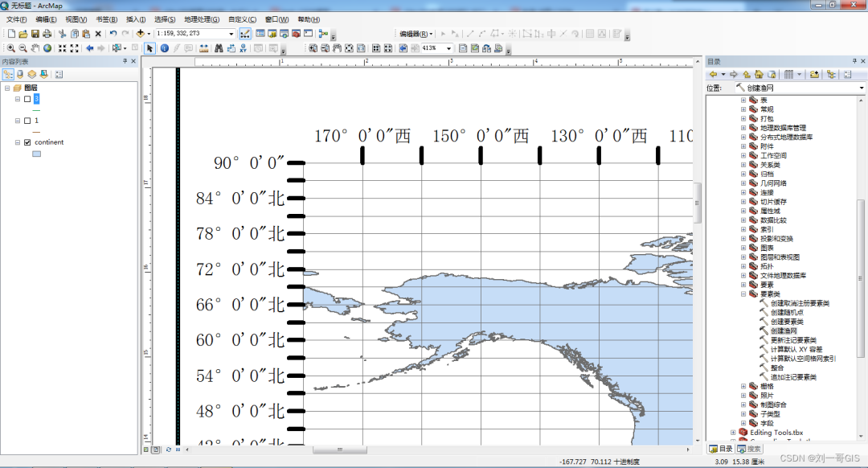Click the Add Data icon
The width and height of the screenshot is (868, 468).
(141, 34)
